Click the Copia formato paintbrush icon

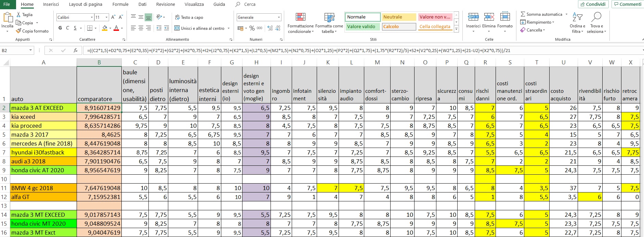click(x=18, y=31)
